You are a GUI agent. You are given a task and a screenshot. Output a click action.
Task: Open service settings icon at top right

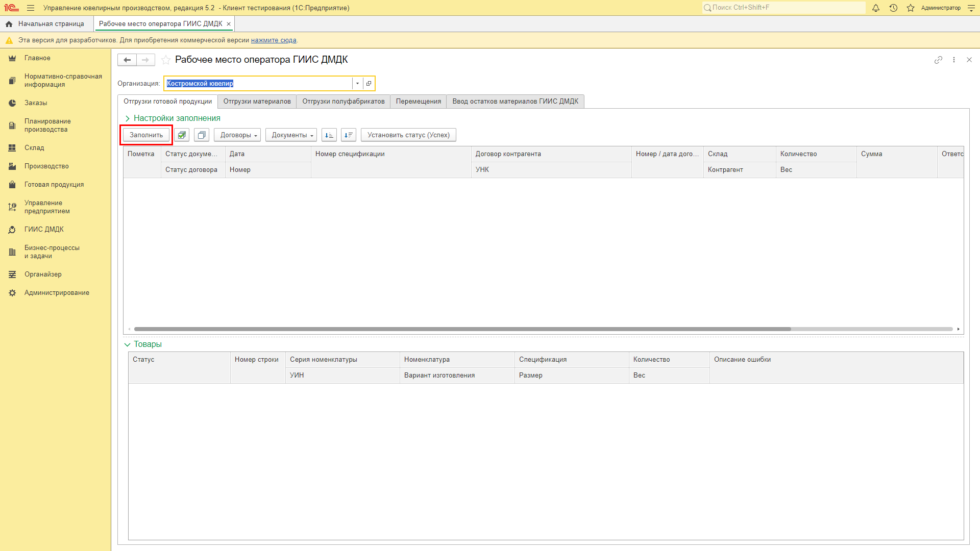(971, 8)
